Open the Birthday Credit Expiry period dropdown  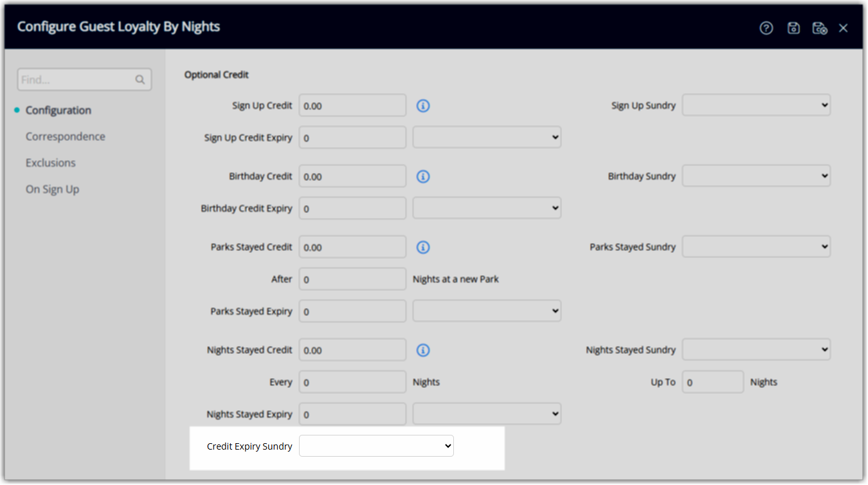point(487,208)
